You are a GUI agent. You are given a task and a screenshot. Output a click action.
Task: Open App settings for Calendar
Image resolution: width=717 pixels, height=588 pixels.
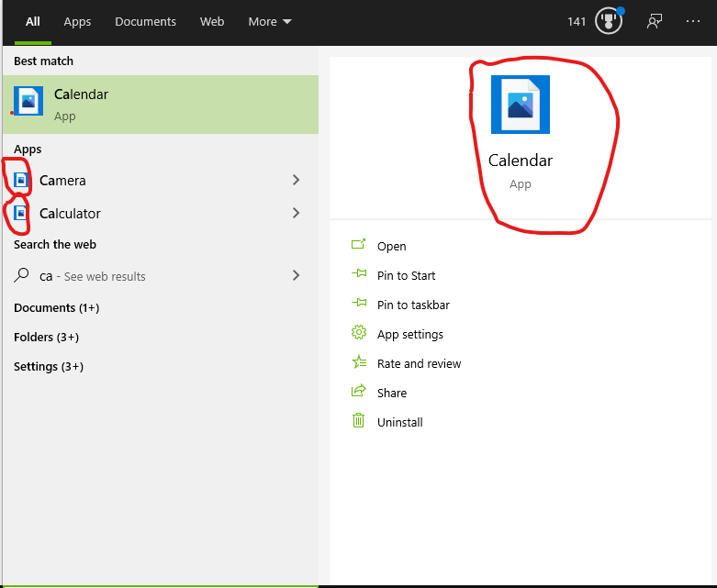pos(410,335)
